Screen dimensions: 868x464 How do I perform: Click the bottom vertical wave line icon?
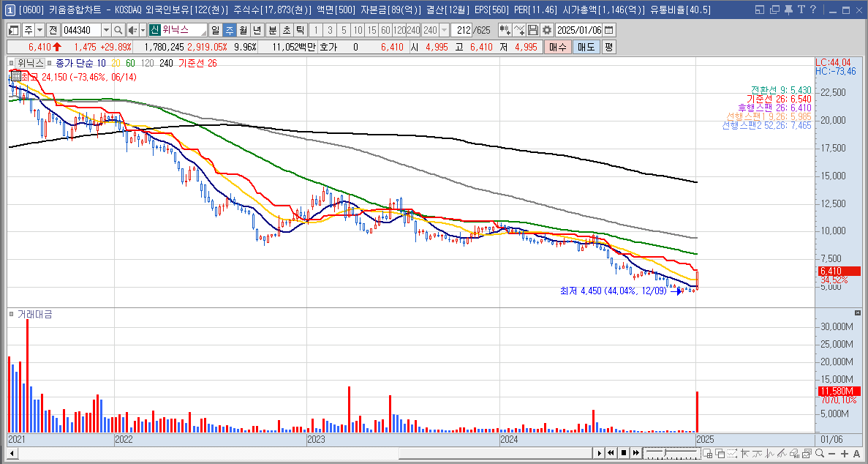click(769, 454)
